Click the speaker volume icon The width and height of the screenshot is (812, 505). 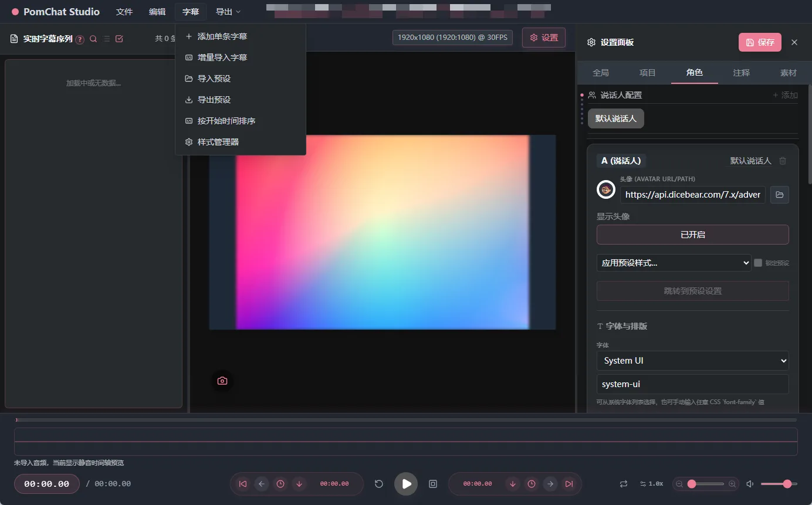click(x=750, y=484)
